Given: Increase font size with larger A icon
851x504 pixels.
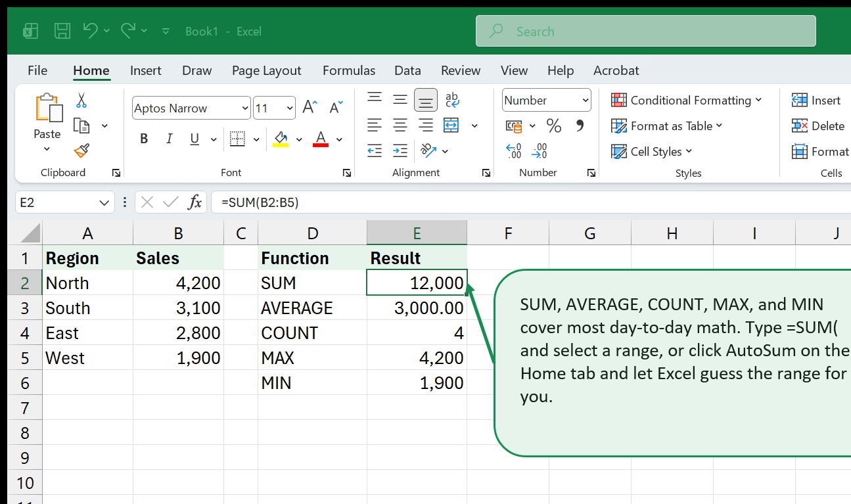Looking at the screenshot, I should 310,108.
